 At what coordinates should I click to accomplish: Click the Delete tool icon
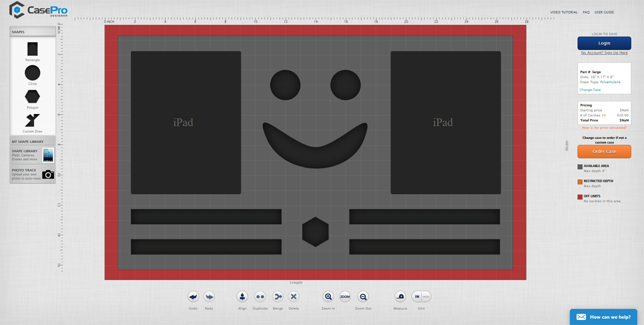tap(294, 296)
